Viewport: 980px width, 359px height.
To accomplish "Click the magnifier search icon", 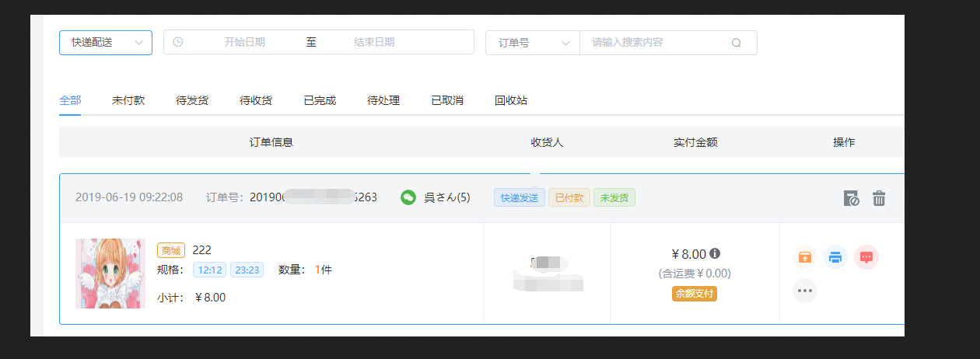I will 737,43.
